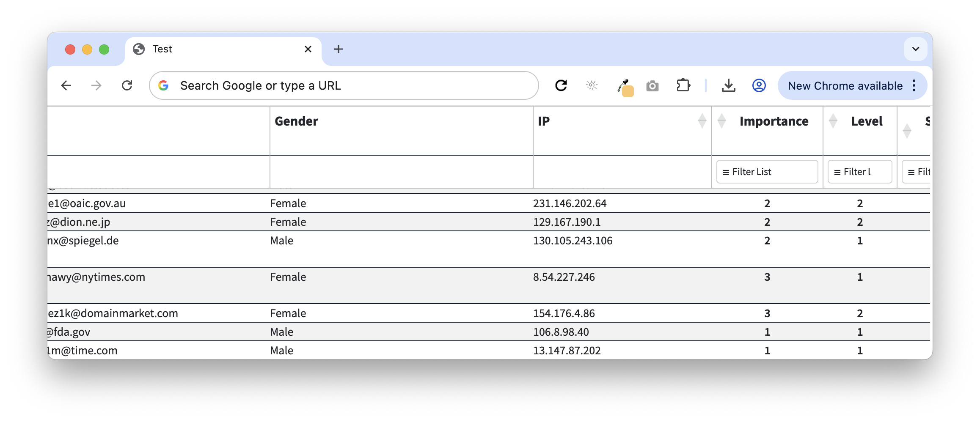The image size is (980, 422).
Task: Open the Importance Filter List dropdown
Action: [767, 172]
